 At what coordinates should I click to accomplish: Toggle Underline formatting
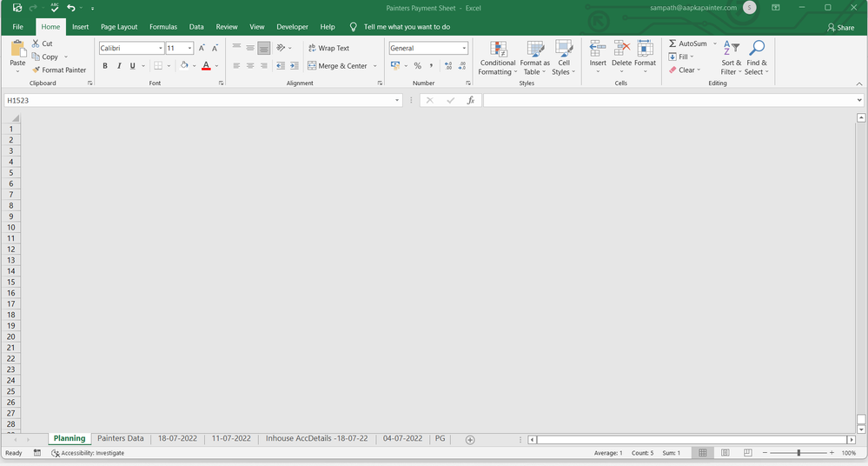click(x=132, y=65)
